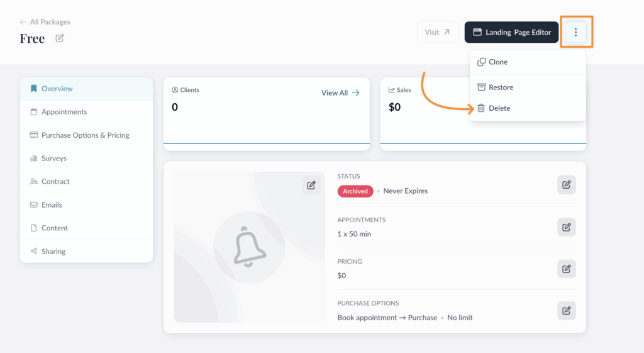This screenshot has height=353, width=644.
Task: Select Delete from the dropdown menu
Action: pos(499,108)
